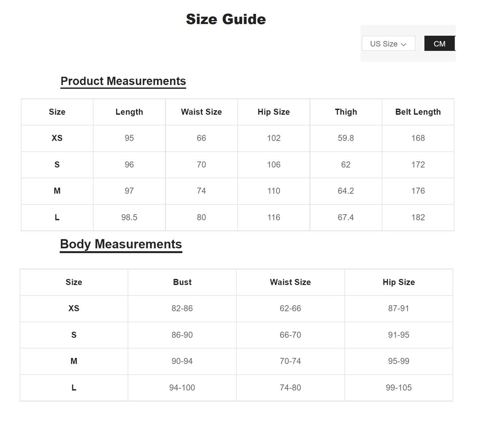Select the 110 hip size cell
487x448 pixels.
click(x=274, y=191)
